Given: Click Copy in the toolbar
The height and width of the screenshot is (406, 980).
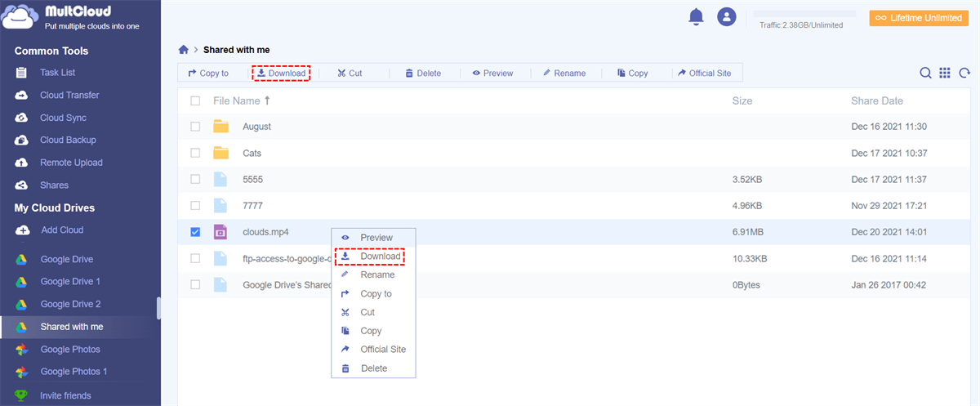Looking at the screenshot, I should (632, 73).
